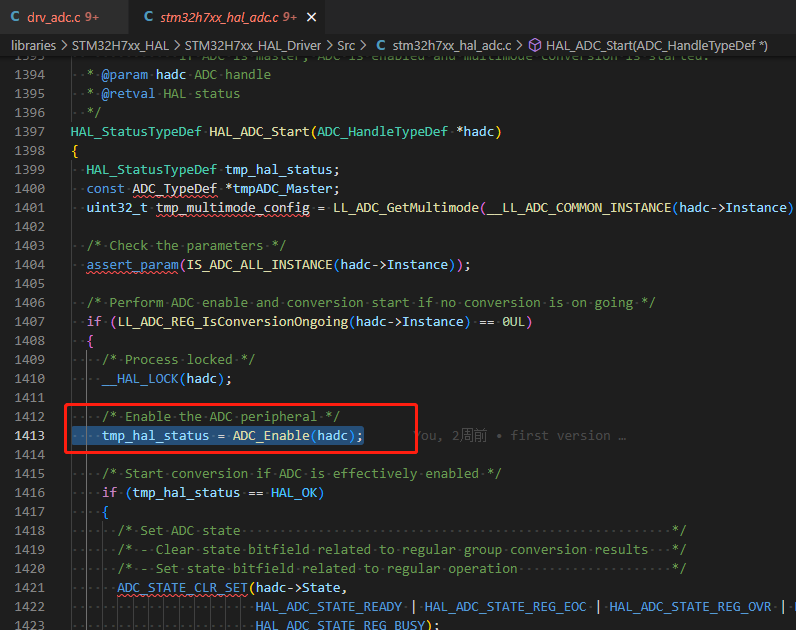Click the '@param hadc' doc comment line
Screen dimensions: 796x630
coord(179,75)
